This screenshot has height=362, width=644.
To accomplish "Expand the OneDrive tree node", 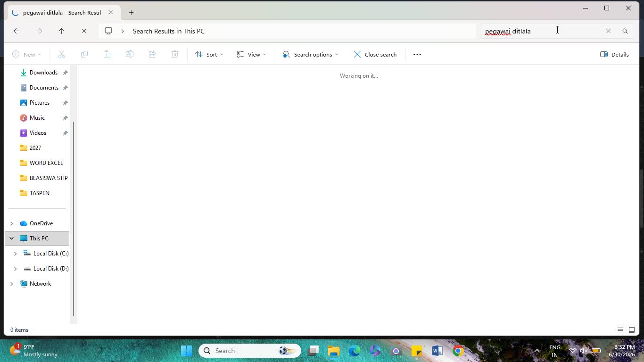I will coord(12,223).
